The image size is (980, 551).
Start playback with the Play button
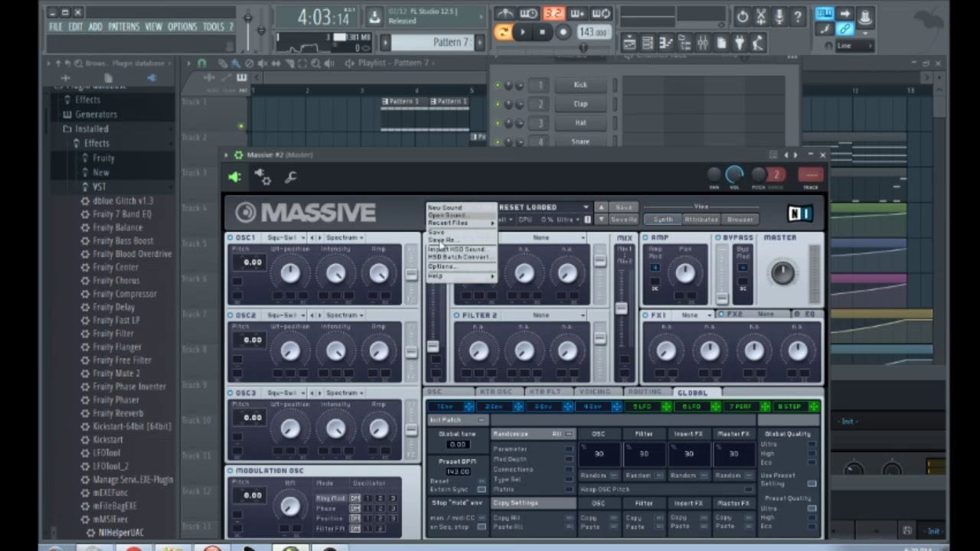click(523, 32)
